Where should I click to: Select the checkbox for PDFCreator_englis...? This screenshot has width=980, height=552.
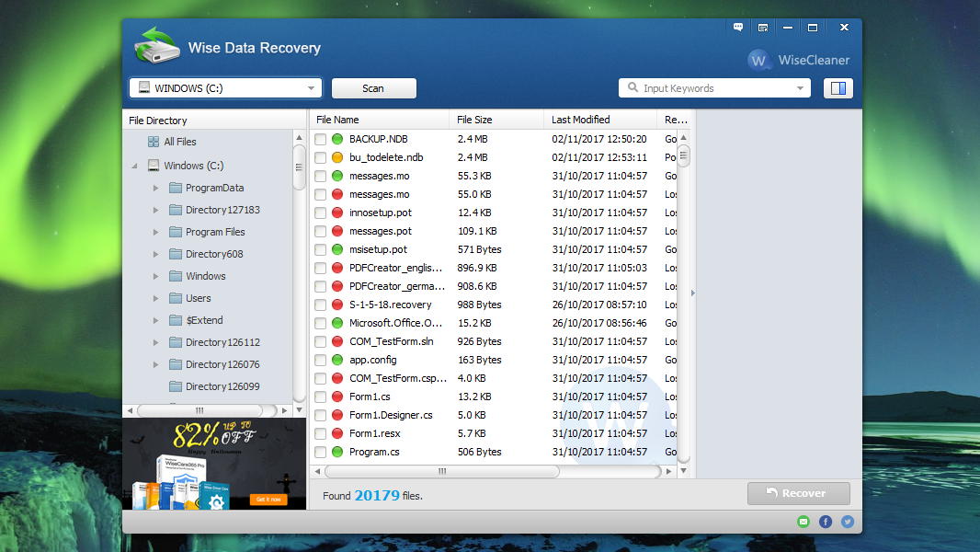tap(321, 269)
